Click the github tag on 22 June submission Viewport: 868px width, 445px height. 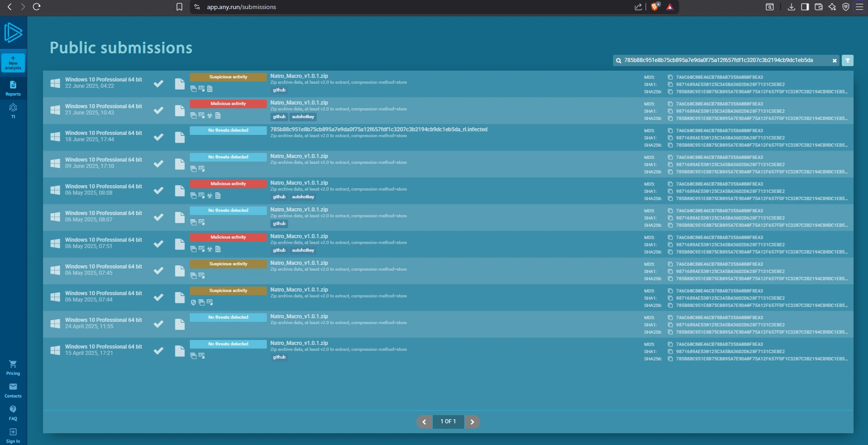279,90
